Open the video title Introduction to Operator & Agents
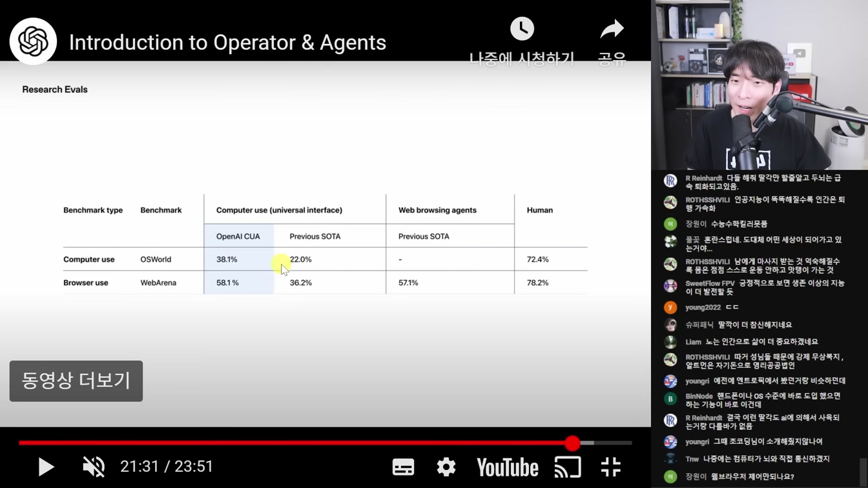 (x=227, y=43)
